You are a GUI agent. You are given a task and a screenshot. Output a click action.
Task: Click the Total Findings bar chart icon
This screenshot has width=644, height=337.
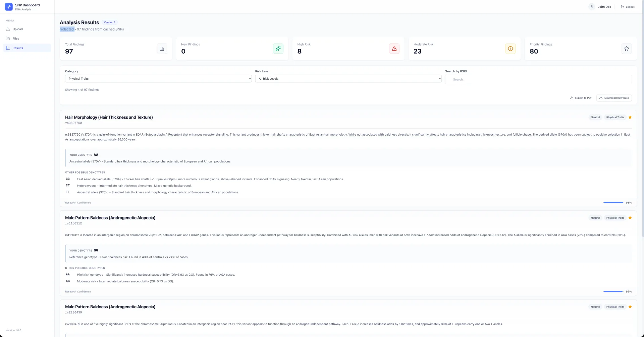162,49
